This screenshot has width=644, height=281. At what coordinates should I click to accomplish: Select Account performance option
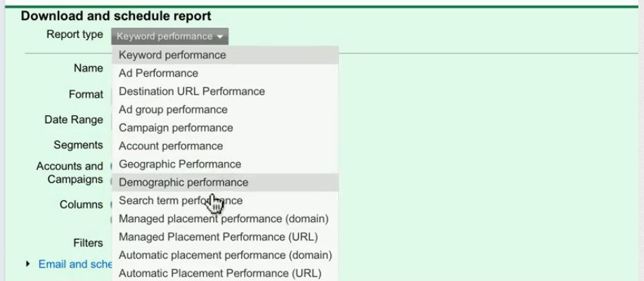click(x=225, y=146)
